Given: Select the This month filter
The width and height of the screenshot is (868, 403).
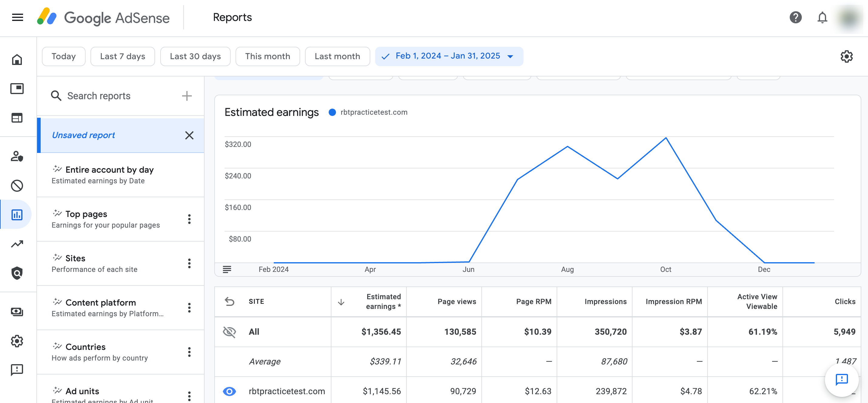Looking at the screenshot, I should coord(268,56).
